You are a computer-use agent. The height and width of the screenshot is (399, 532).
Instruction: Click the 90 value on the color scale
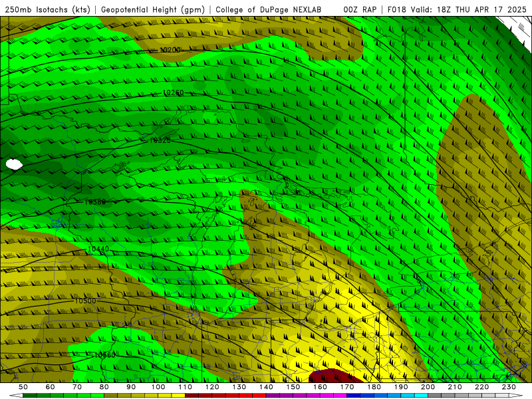(x=131, y=387)
